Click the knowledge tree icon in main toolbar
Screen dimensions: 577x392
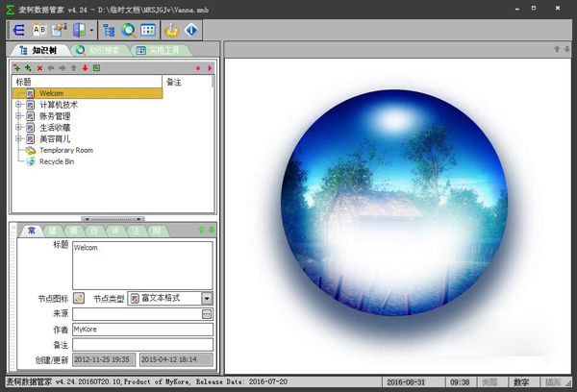pyautogui.click(x=109, y=30)
